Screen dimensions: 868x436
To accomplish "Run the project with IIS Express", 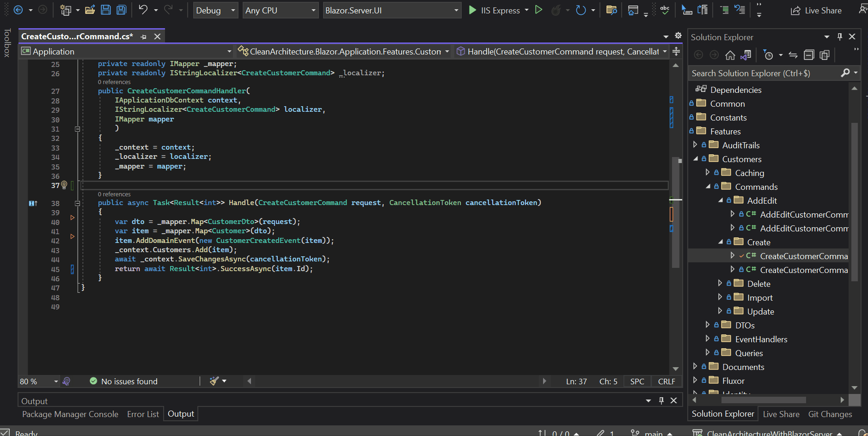I will [494, 10].
